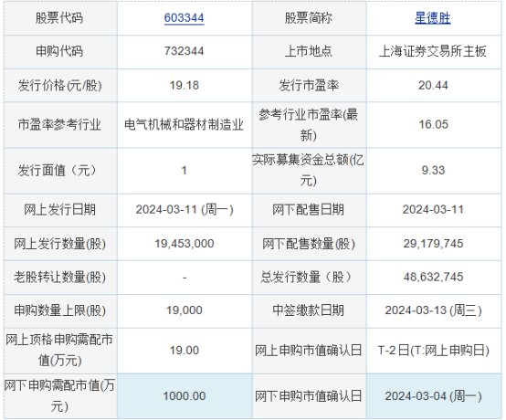Select issue price value 19.18

(184, 85)
